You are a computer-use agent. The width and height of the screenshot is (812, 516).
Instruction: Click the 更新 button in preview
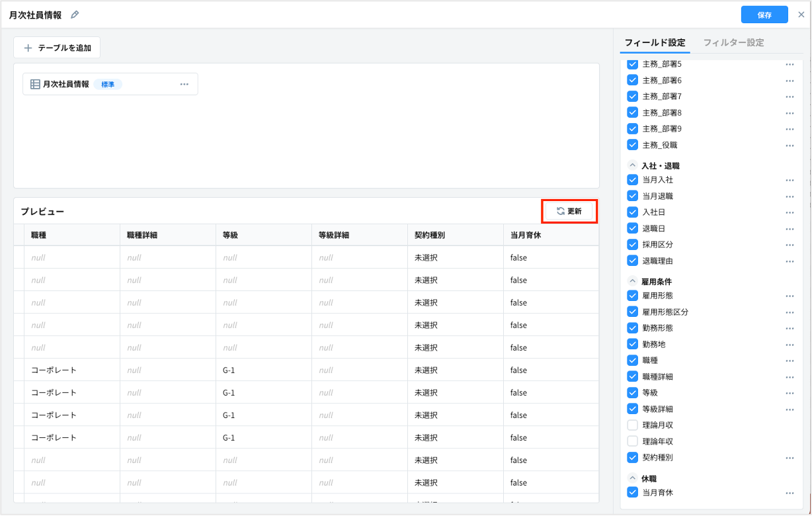[x=569, y=211]
